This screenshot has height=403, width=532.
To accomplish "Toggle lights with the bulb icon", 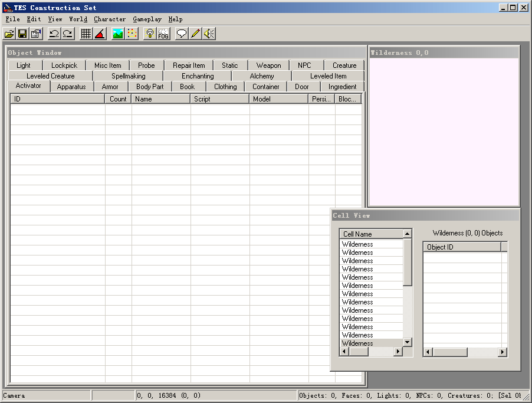I will (x=150, y=34).
